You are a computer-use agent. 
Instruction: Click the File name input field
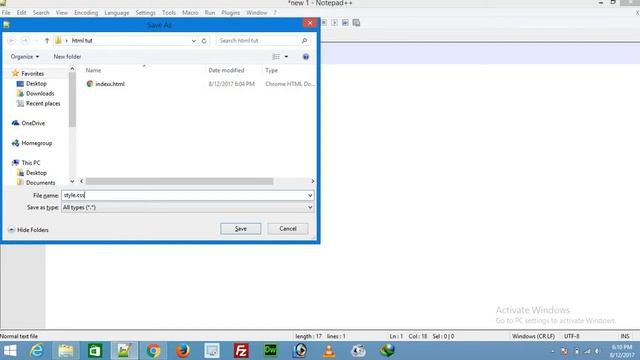184,195
